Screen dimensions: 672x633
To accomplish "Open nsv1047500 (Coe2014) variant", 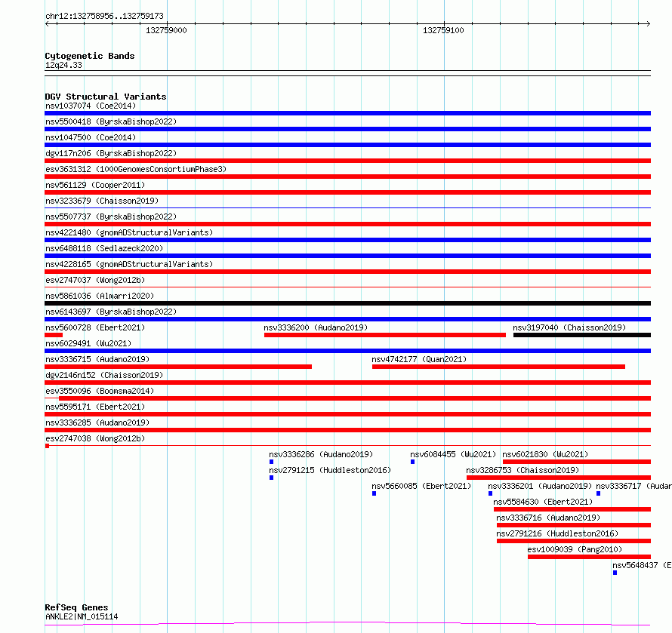I will (x=347, y=145).
